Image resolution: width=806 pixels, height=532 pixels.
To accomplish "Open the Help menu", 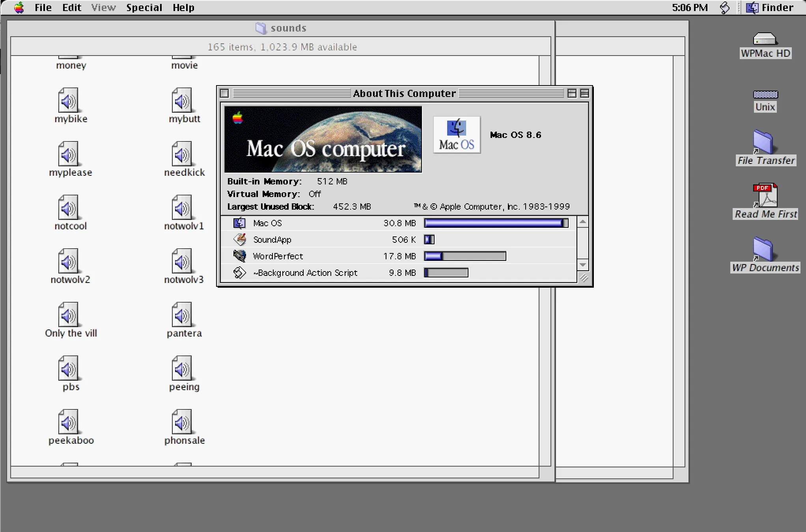I will coord(183,7).
